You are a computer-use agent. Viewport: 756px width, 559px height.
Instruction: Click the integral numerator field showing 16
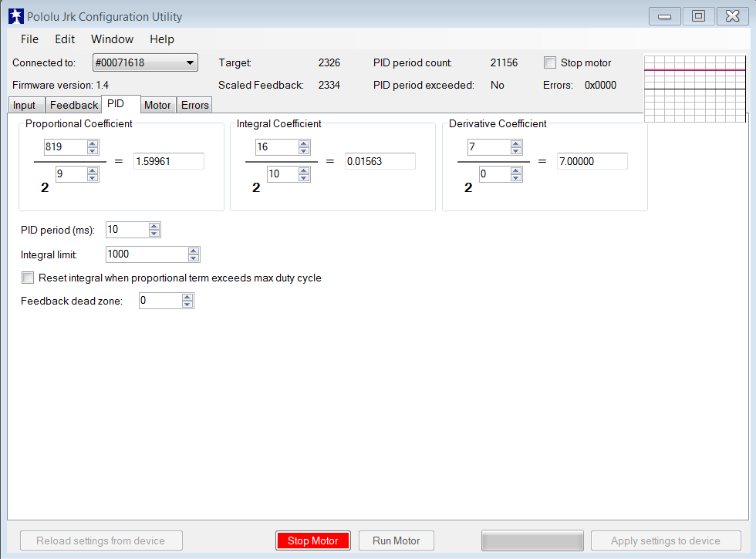pos(277,147)
